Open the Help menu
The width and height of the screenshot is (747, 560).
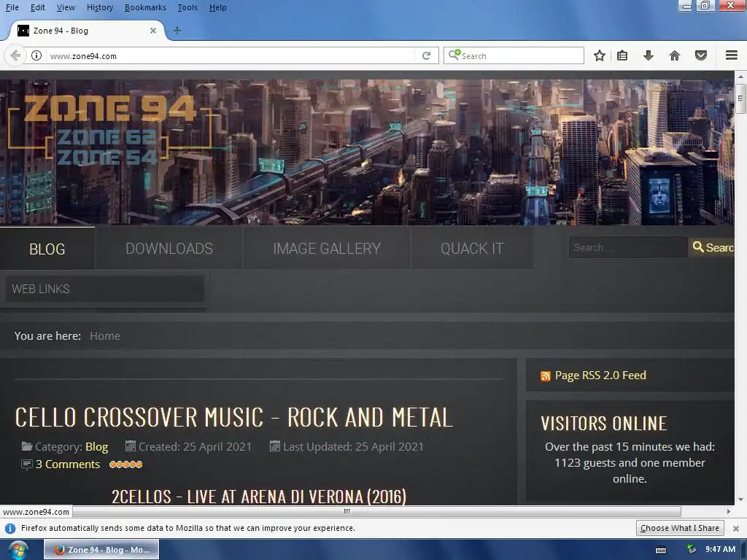click(217, 7)
